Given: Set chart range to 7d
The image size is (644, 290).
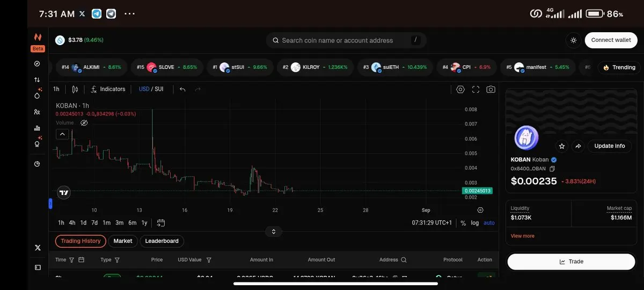Looking at the screenshot, I should [94, 223].
